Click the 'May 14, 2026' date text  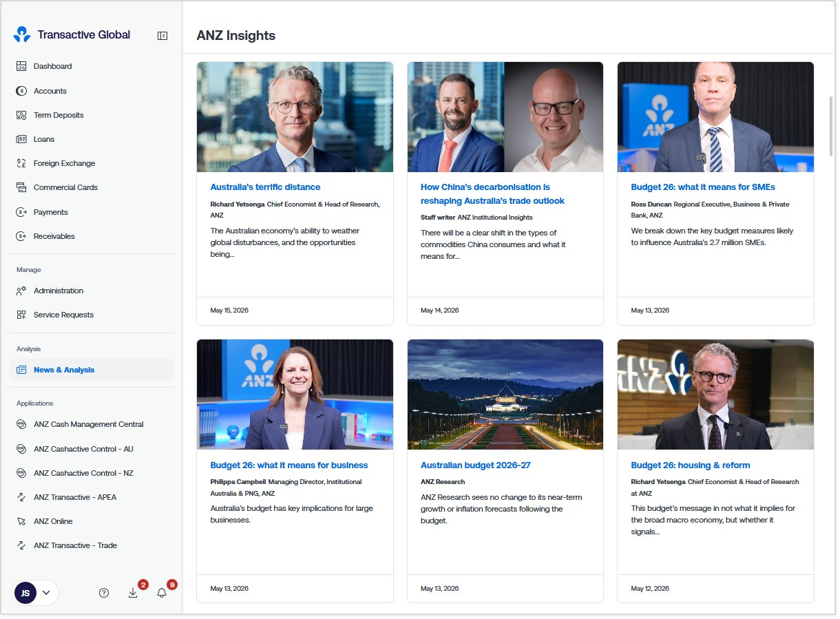point(440,311)
